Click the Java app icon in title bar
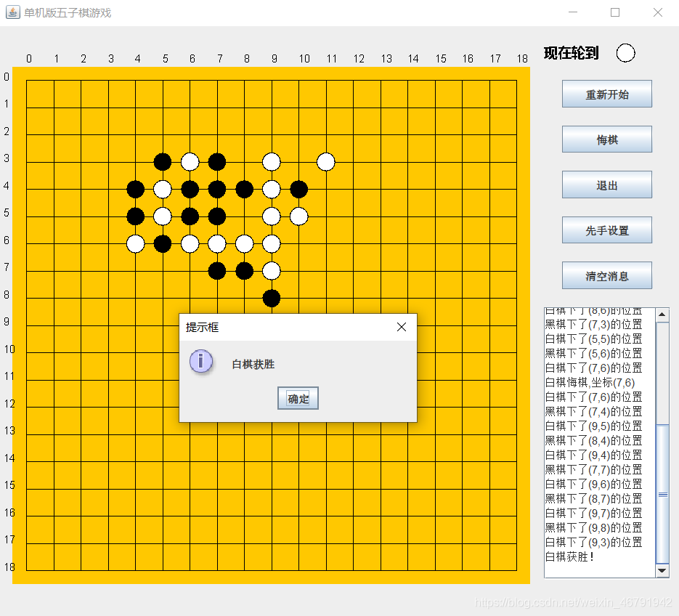Viewport: 679px width, 616px height. (x=12, y=12)
